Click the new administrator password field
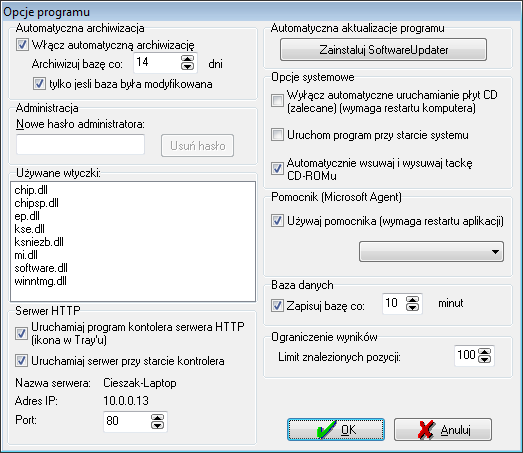The height and width of the screenshot is (453, 523). pos(80,144)
